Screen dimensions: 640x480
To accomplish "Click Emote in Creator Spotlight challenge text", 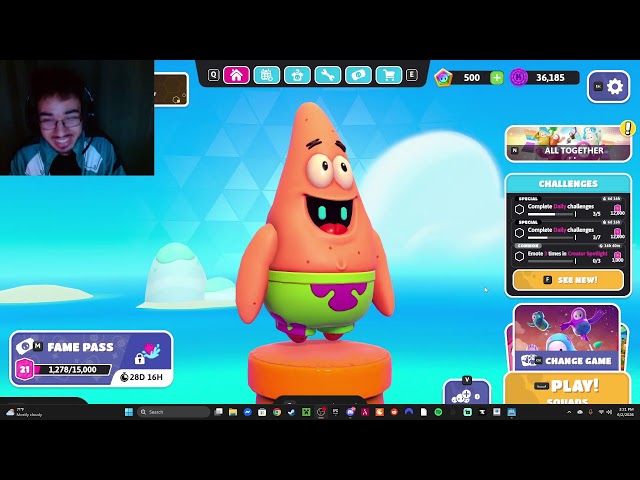I will 567,253.
